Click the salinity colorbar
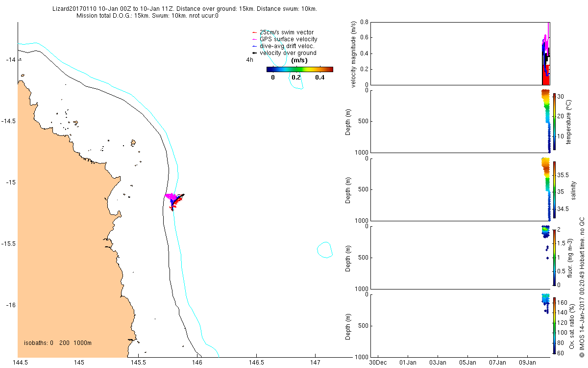The height and width of the screenshot is (368, 588). tap(554, 189)
